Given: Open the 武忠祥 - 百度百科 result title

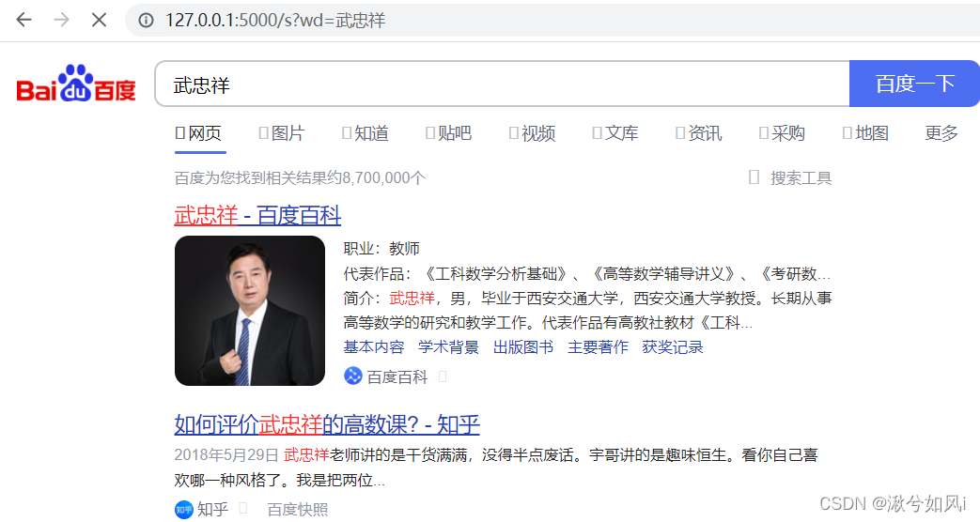Looking at the screenshot, I should point(257,215).
